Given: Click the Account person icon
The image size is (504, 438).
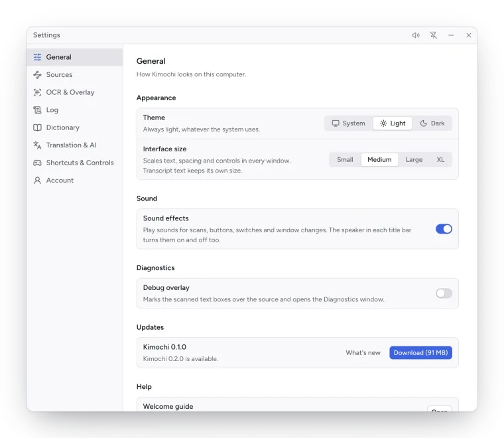Looking at the screenshot, I should tap(37, 181).
